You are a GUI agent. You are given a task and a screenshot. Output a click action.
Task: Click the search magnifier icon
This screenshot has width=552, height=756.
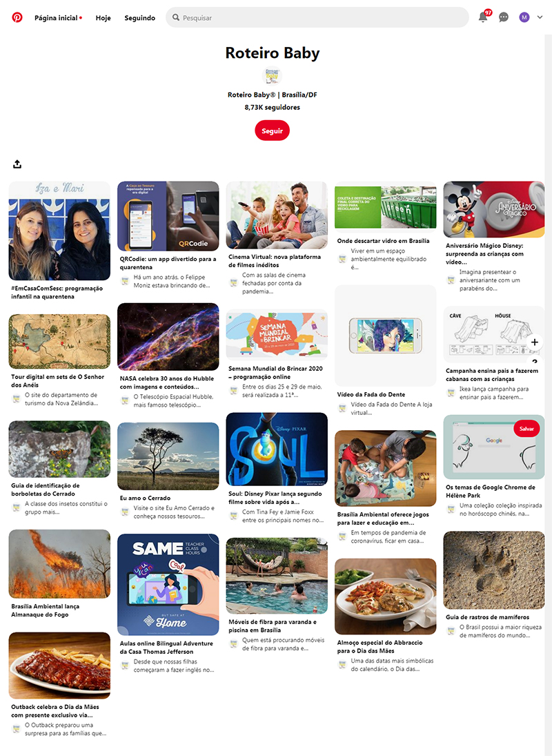tap(176, 17)
